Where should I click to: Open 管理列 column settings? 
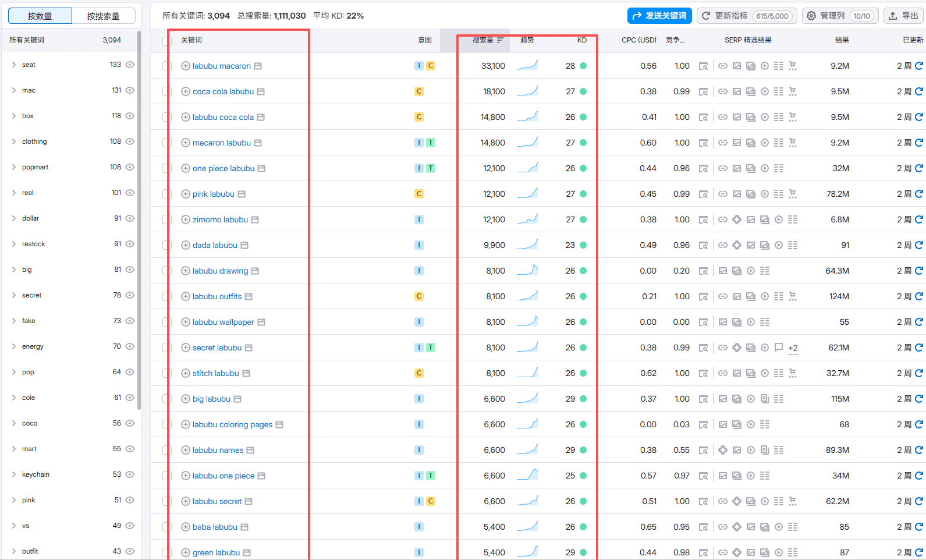point(840,16)
